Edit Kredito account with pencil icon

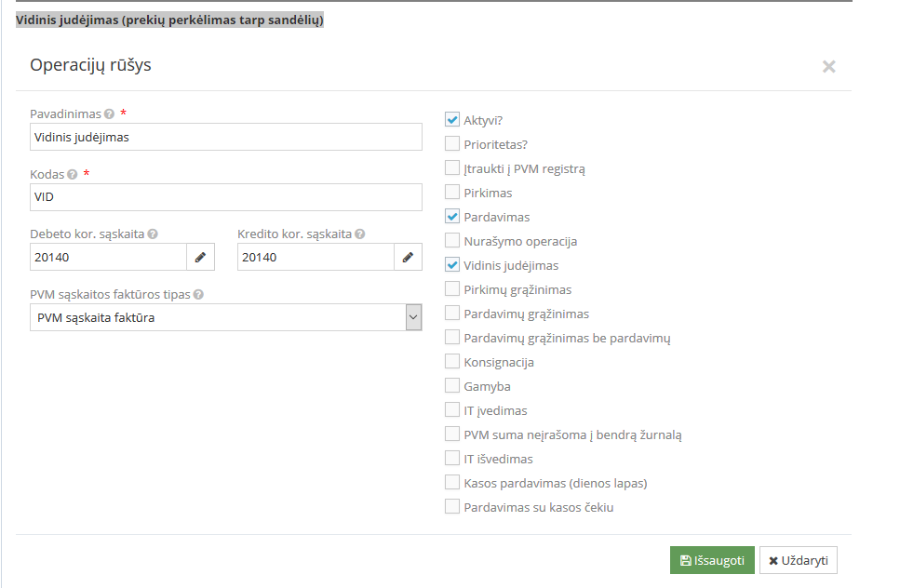click(x=408, y=258)
